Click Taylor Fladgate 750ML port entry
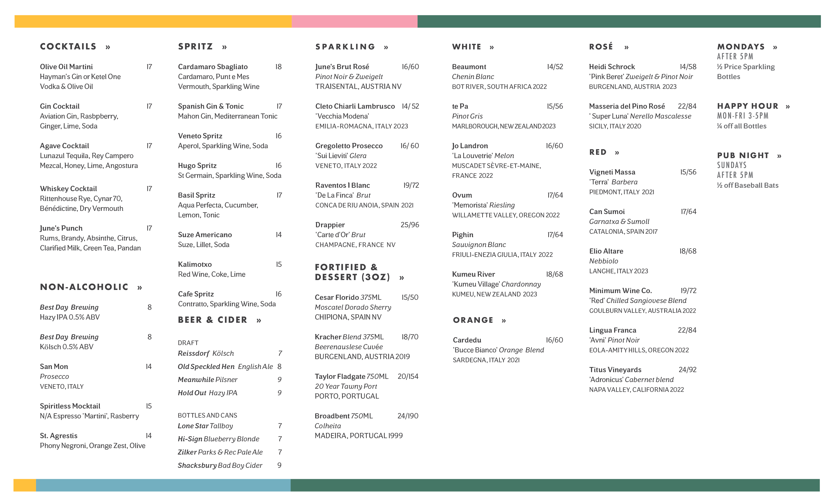 [x=352, y=376]
